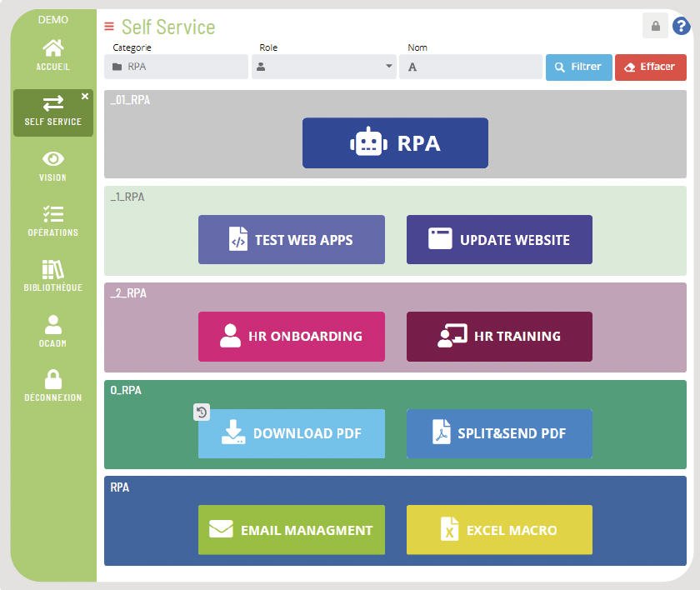Click the _01_RPA group heading
The width and height of the screenshot is (700, 590).
tap(130, 100)
